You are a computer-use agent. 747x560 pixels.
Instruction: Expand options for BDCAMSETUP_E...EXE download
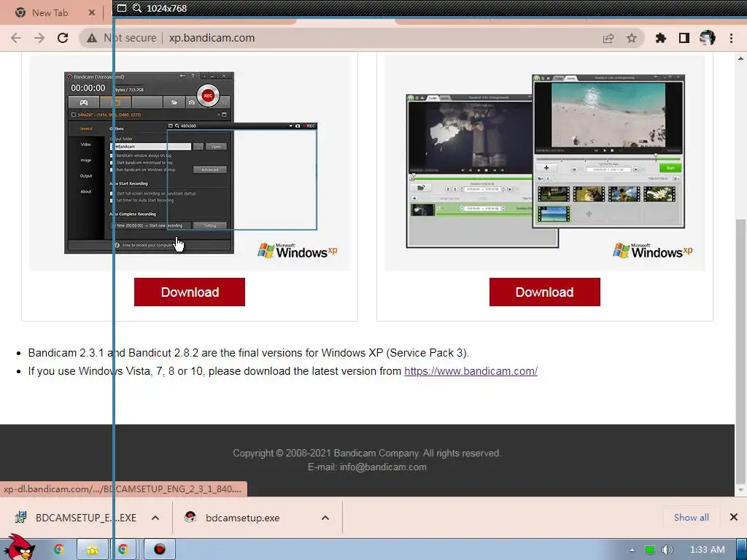point(155,518)
